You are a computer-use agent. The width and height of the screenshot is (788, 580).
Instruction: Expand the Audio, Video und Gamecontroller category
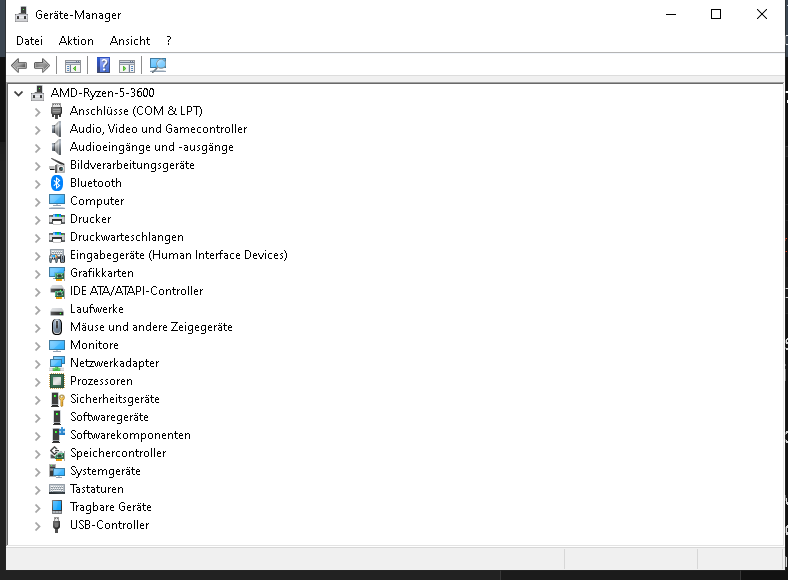(x=38, y=130)
